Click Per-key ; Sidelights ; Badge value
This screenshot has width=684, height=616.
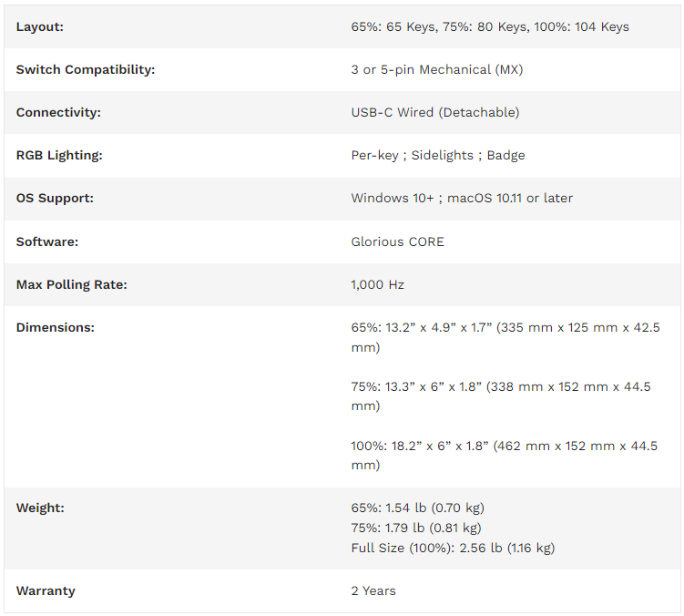[x=438, y=156]
